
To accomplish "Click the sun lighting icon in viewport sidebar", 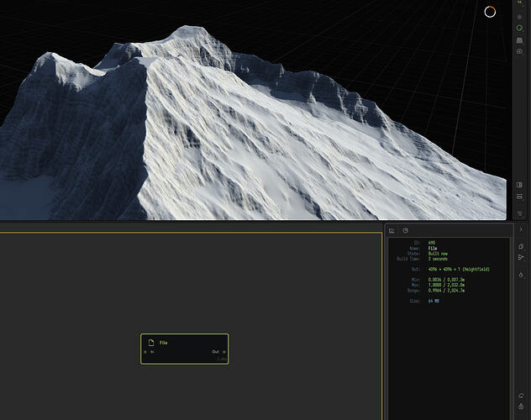I will (x=519, y=17).
